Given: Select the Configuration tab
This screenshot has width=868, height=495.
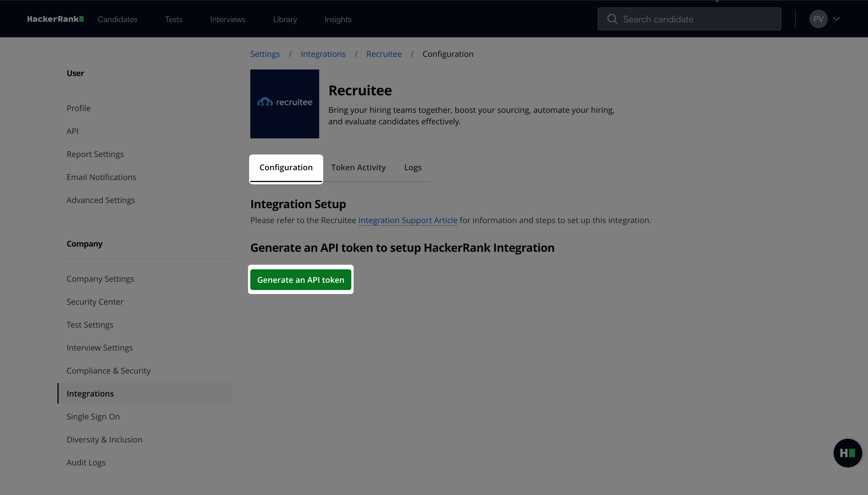Looking at the screenshot, I should pyautogui.click(x=286, y=167).
